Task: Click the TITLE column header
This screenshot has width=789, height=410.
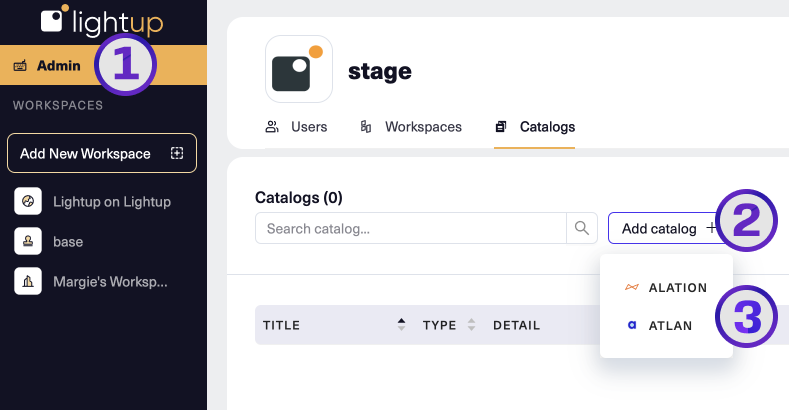Action: (x=281, y=325)
